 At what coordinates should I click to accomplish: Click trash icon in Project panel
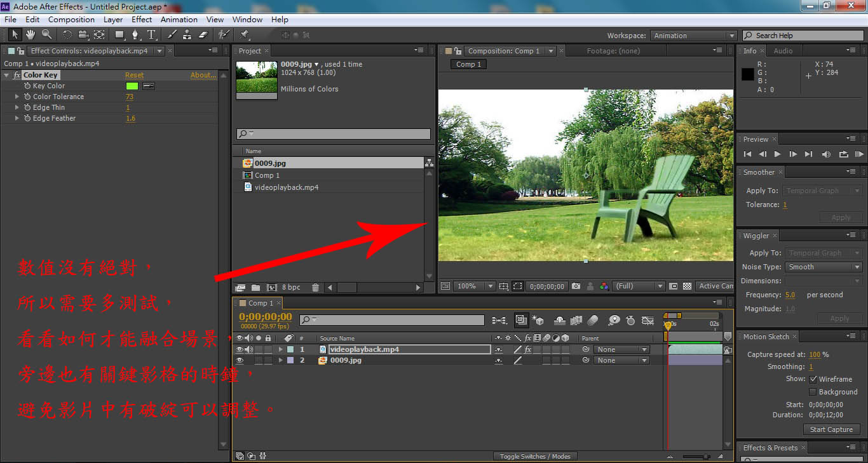316,288
